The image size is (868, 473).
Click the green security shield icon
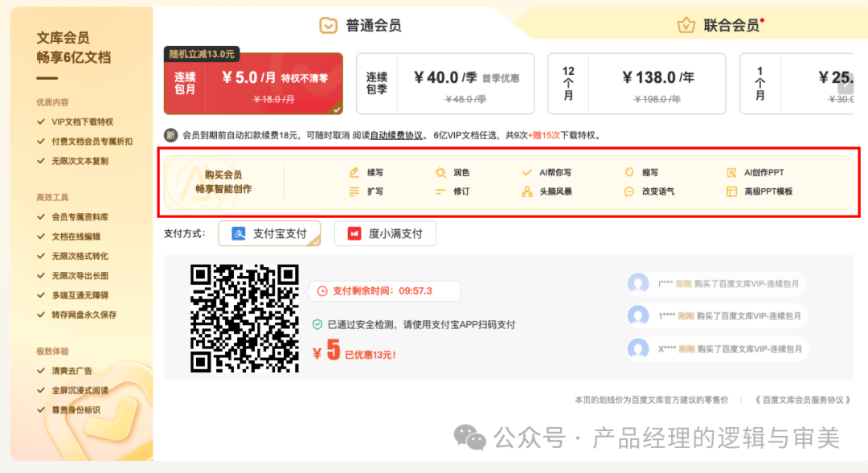317,324
